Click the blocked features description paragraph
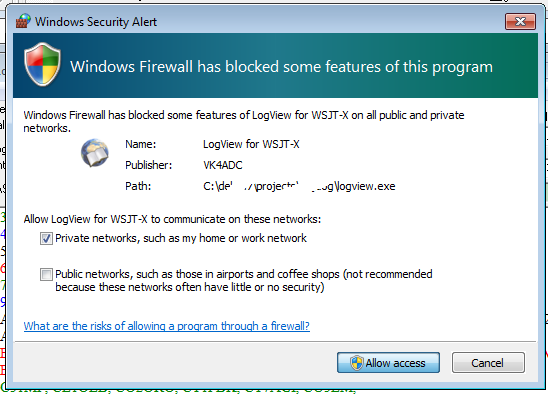Screen dimensions: 548x394 click(244, 121)
